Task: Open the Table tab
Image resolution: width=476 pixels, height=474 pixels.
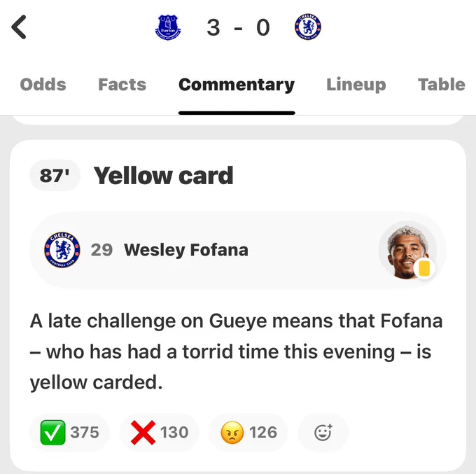Action: [x=442, y=85]
